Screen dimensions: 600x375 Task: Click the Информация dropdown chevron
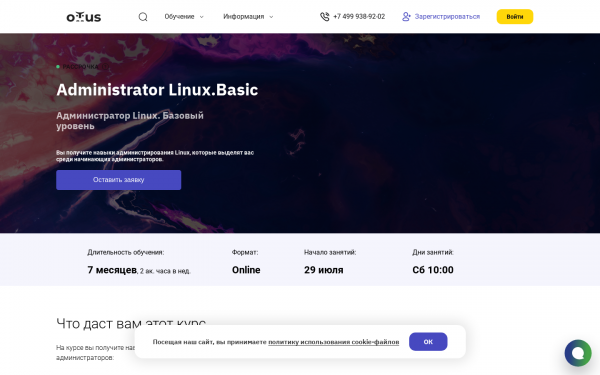pyautogui.click(x=271, y=17)
